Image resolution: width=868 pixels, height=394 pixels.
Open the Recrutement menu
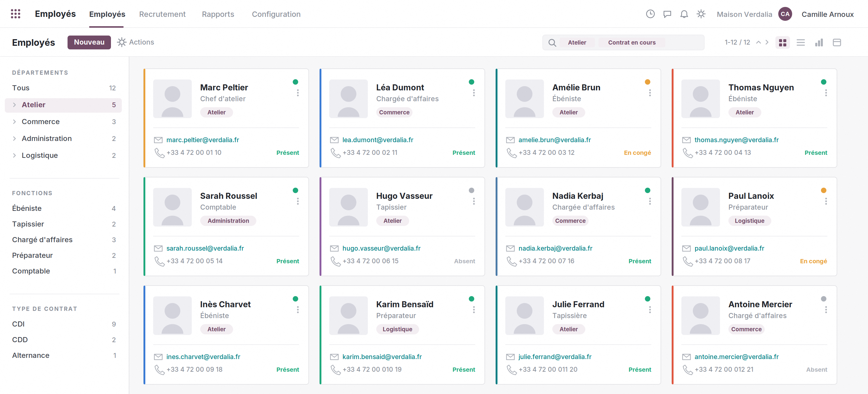pyautogui.click(x=162, y=14)
